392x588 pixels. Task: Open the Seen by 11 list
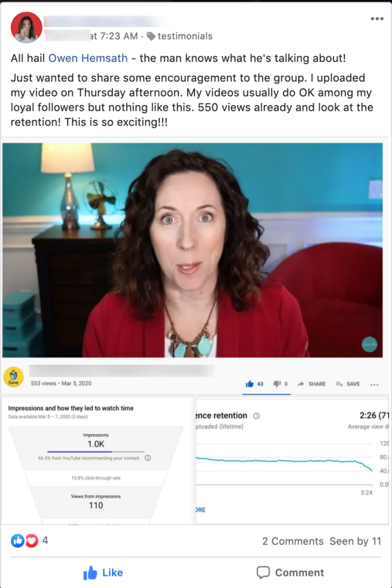[x=355, y=541]
